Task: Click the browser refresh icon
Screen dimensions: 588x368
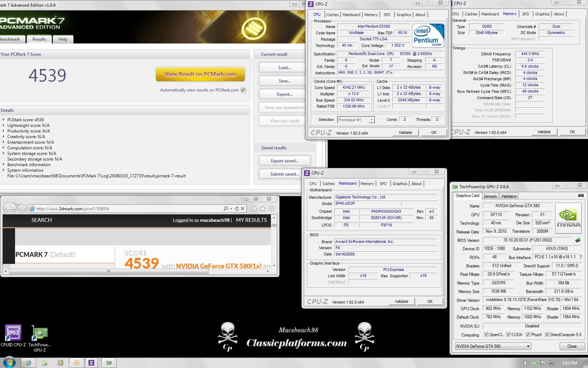Action: (237, 209)
